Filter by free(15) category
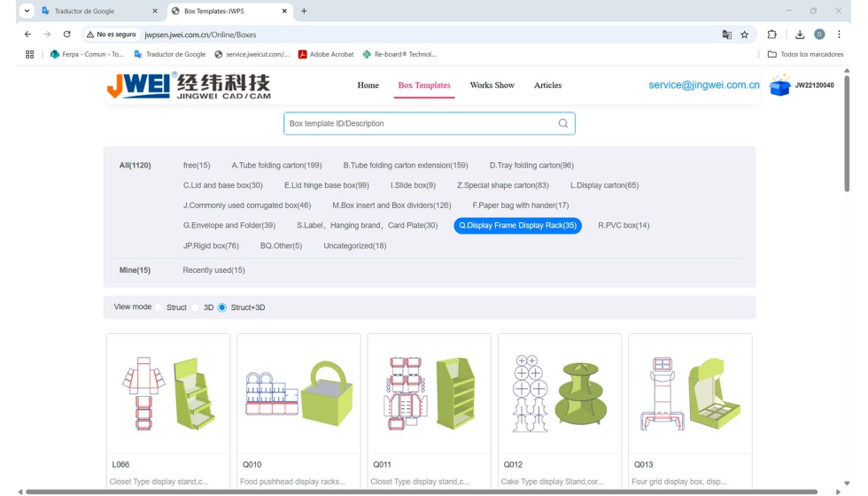The image size is (868, 496). pyautogui.click(x=197, y=165)
